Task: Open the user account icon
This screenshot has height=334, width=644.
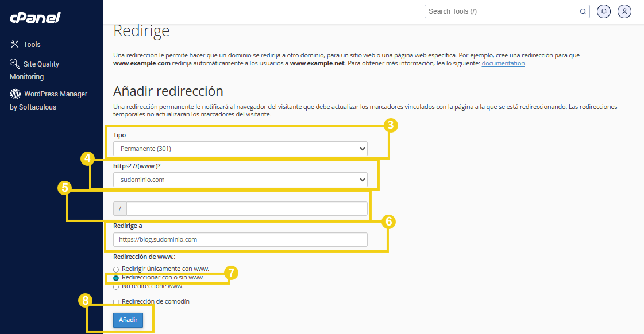Action: coord(624,11)
